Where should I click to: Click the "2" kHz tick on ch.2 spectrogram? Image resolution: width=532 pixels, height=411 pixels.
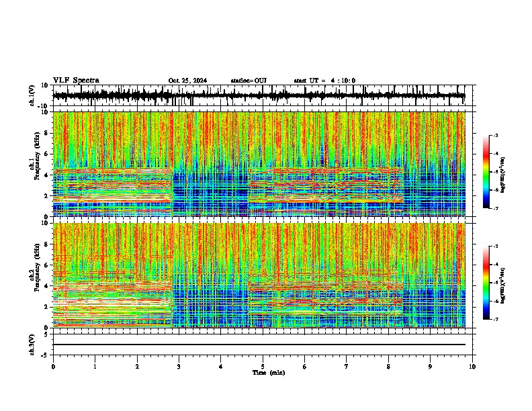tap(46, 307)
